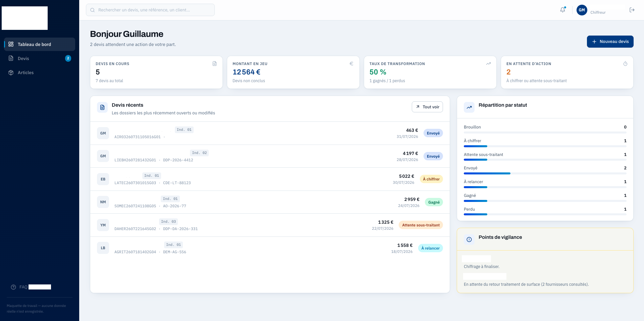
Task: Click the logout icon in header
Action: tap(632, 10)
